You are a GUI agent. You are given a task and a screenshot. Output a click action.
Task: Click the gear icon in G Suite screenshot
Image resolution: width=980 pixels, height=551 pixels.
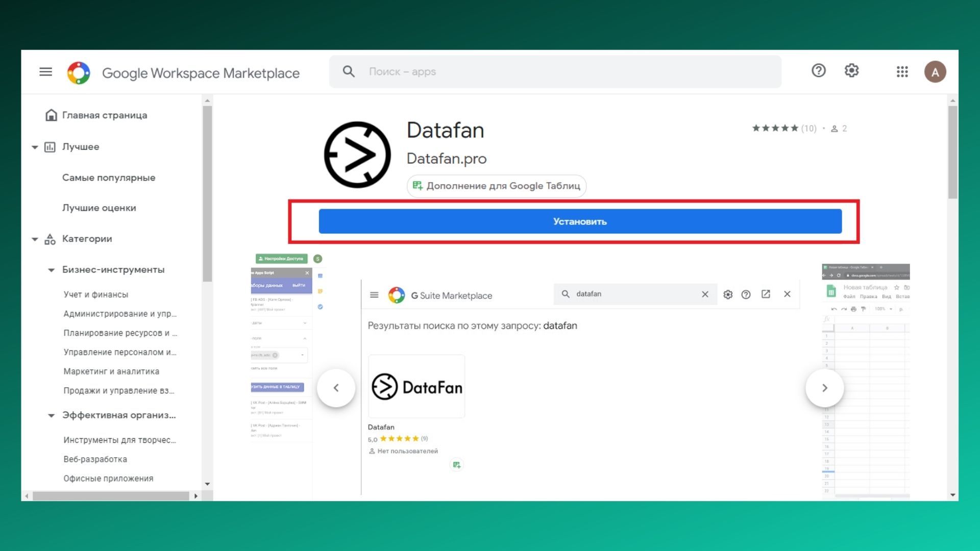pos(728,294)
